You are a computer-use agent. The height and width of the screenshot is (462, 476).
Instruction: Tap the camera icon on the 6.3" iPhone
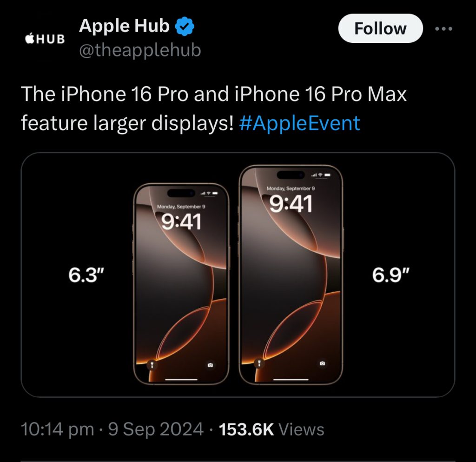point(211,364)
